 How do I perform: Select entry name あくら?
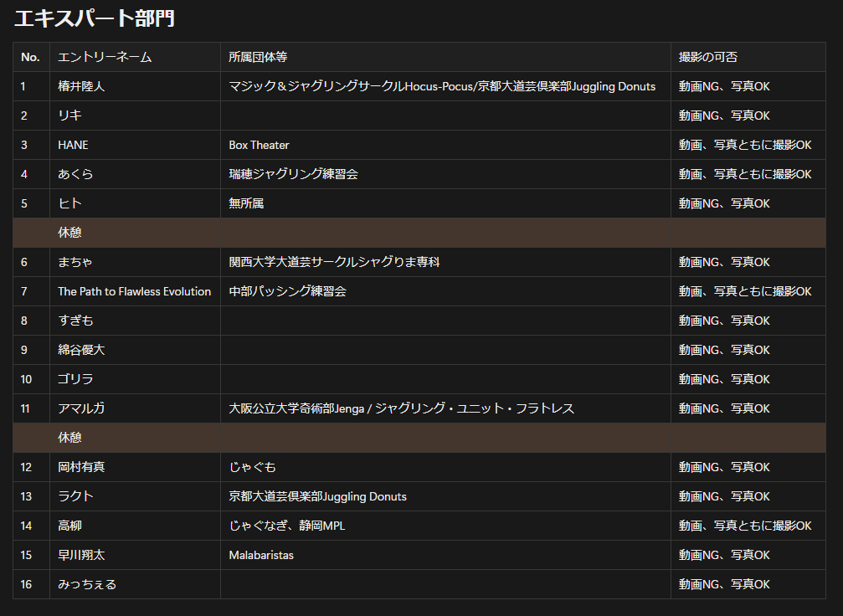(75, 174)
